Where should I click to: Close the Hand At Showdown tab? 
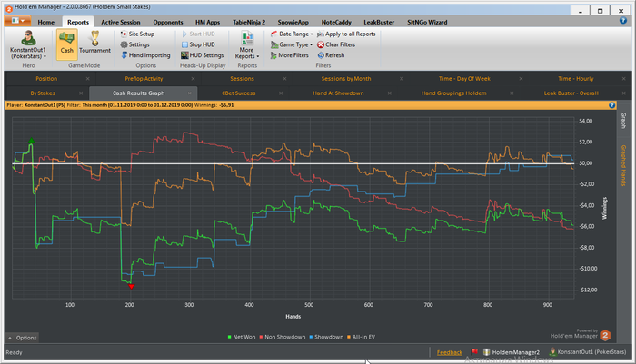390,93
